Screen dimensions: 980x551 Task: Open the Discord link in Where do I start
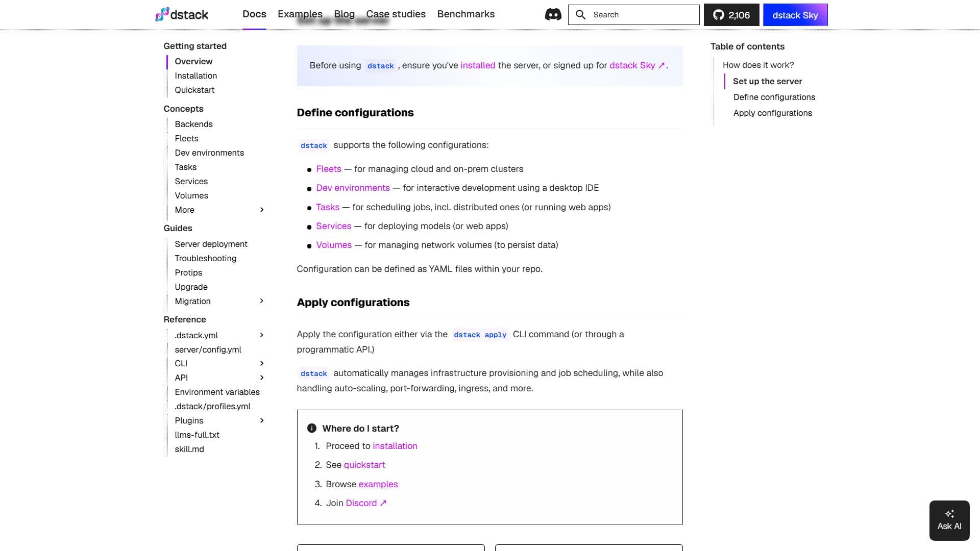click(366, 503)
